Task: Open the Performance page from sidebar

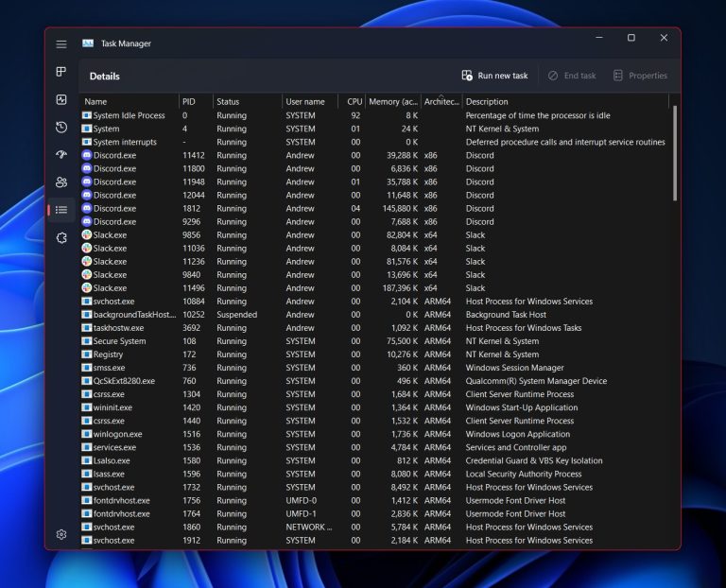Action: pyautogui.click(x=61, y=100)
